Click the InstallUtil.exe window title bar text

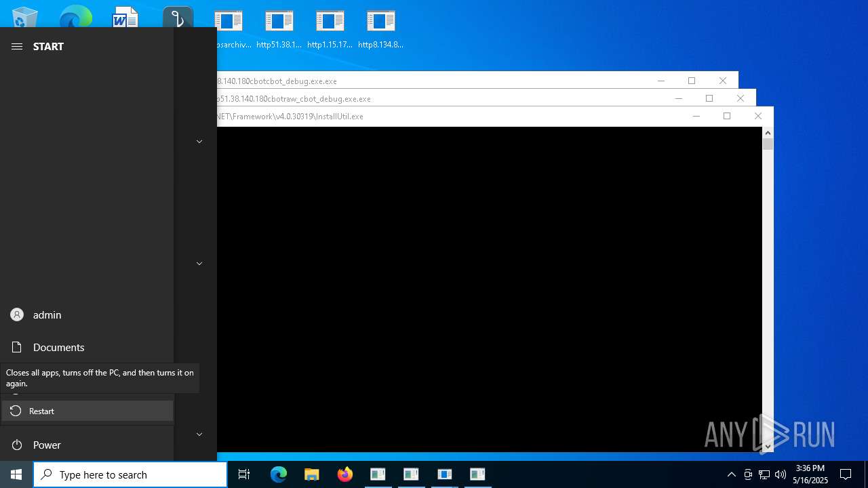point(290,117)
